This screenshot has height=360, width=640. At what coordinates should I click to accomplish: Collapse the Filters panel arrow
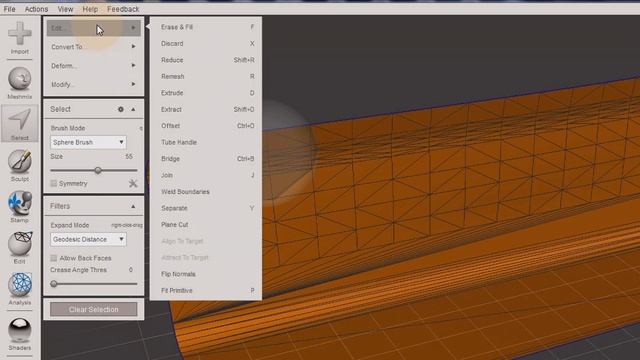tap(133, 207)
